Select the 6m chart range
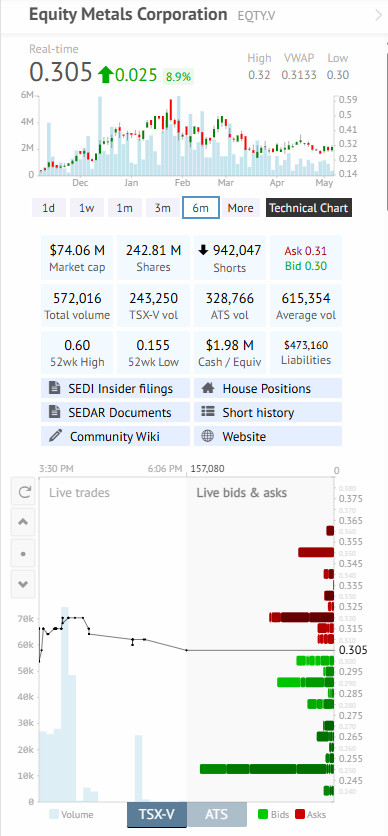 click(x=200, y=208)
